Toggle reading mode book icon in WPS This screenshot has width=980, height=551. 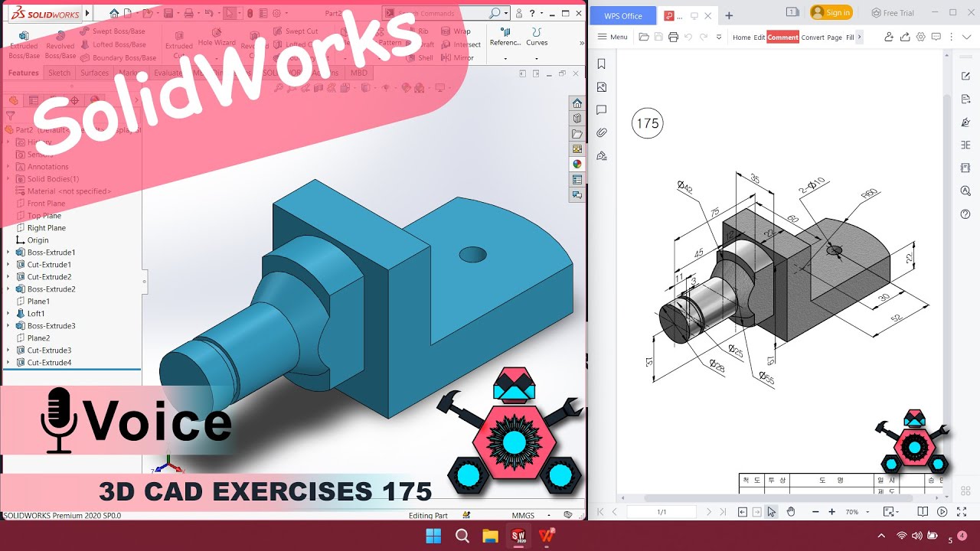tap(923, 511)
